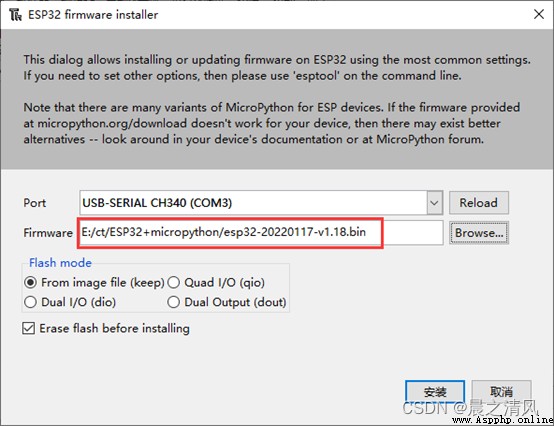Screen dimensions: 554x426
Task: Click the 安装 install button
Action: pos(435,392)
